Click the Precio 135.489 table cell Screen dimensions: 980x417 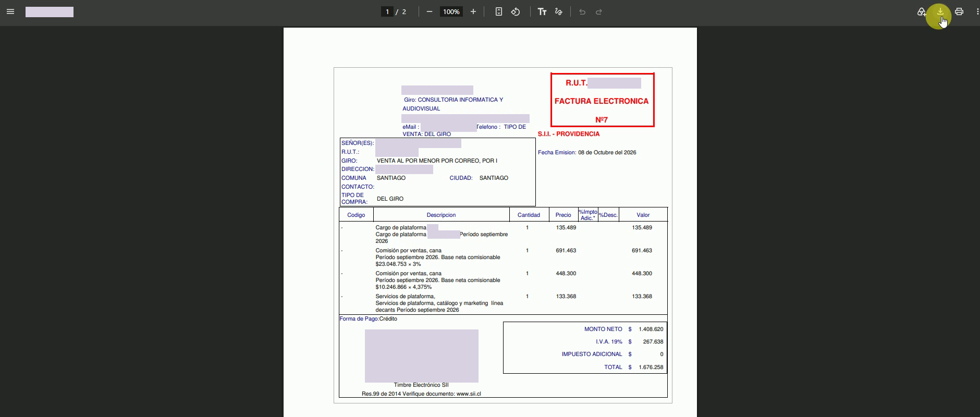[x=566, y=228]
